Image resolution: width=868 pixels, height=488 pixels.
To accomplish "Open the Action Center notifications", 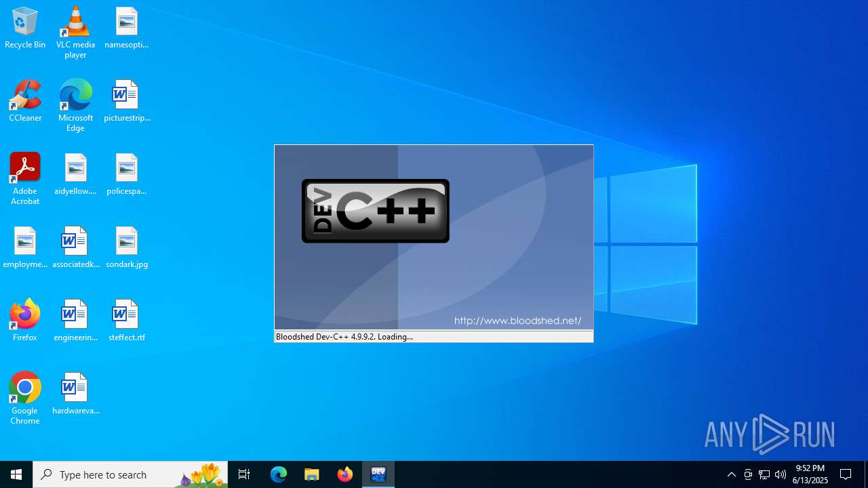I will [x=846, y=474].
